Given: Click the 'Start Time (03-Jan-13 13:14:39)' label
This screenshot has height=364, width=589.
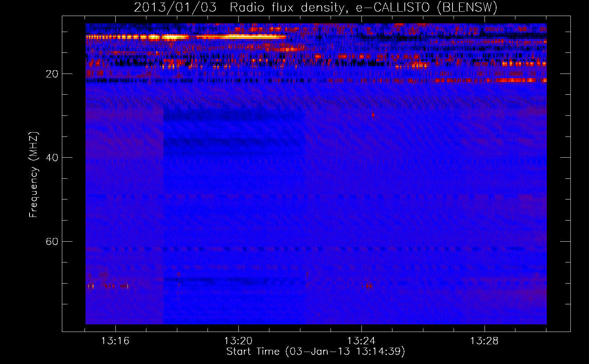Looking at the screenshot, I should coord(316,352).
